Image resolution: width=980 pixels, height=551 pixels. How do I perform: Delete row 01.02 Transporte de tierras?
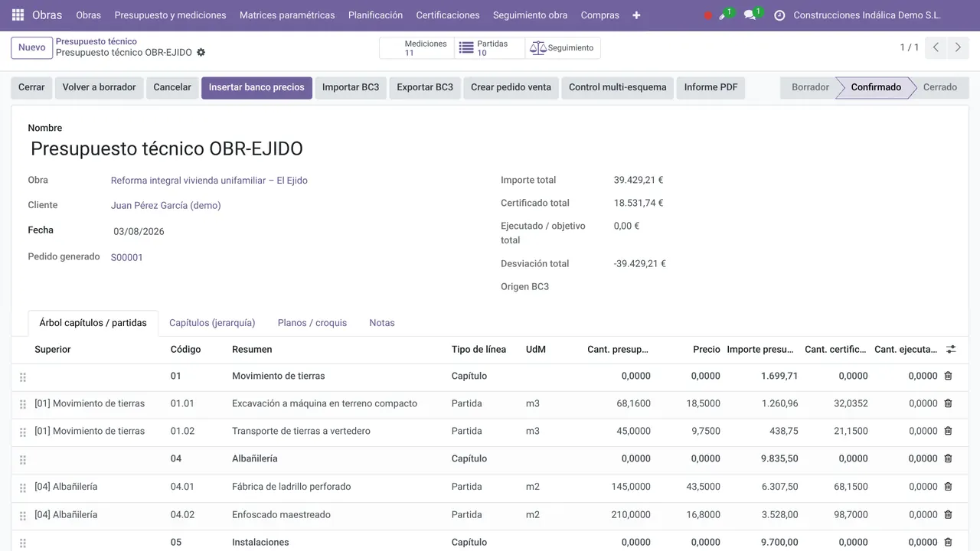pos(948,431)
